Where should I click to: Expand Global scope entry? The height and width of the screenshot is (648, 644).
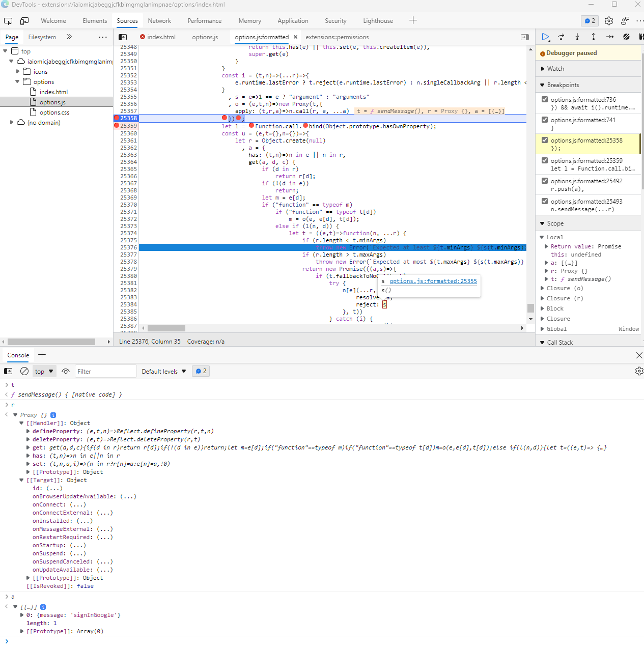[543, 329]
